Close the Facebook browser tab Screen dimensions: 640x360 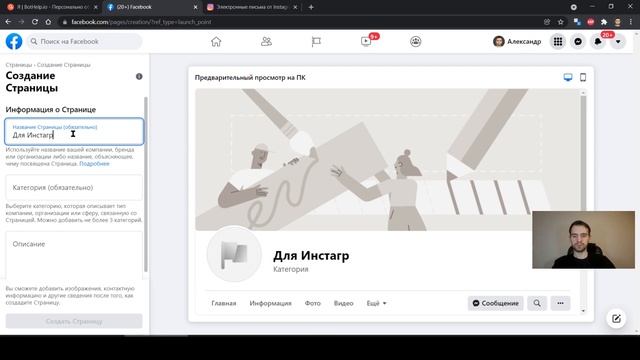[195, 7]
